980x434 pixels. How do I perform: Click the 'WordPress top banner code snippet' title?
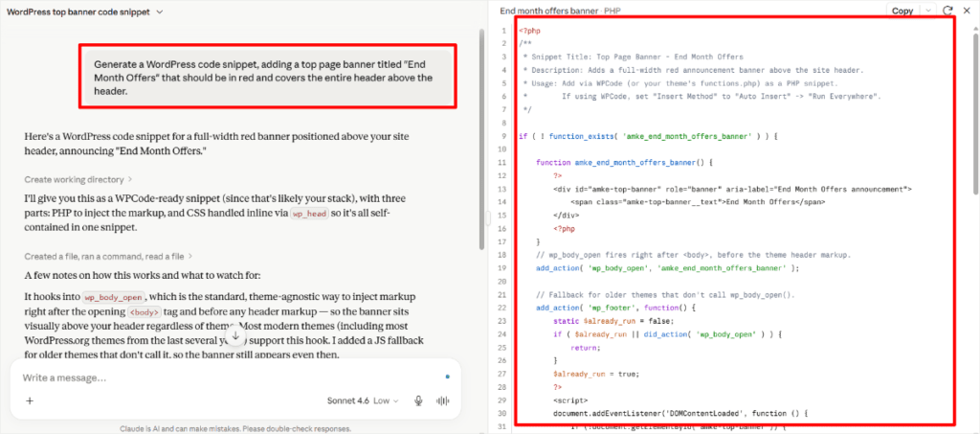pyautogui.click(x=78, y=11)
